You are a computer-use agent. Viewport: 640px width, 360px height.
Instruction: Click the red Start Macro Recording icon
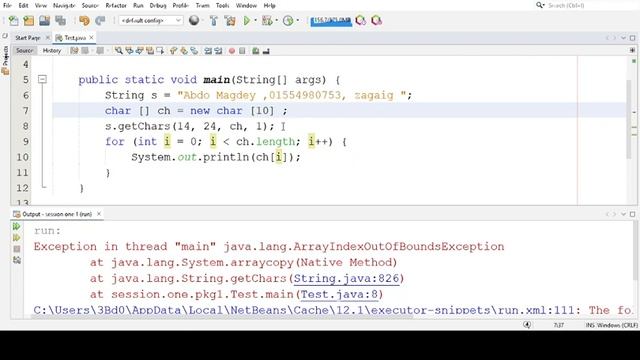pos(232,51)
